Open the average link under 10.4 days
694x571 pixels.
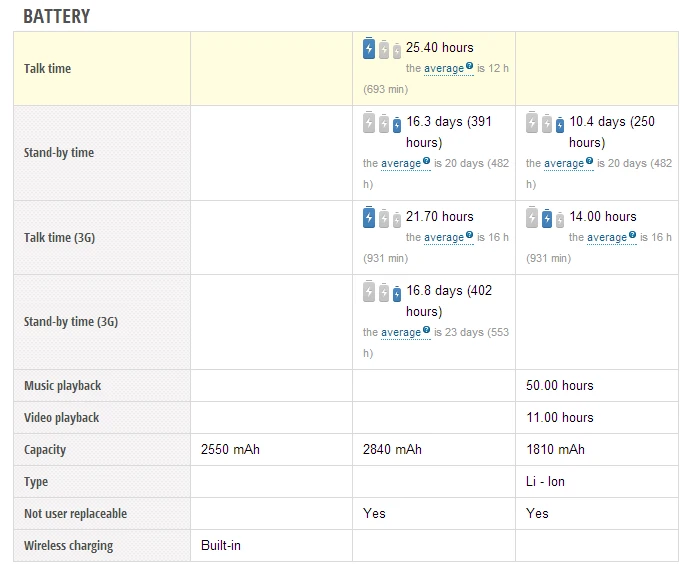(x=563, y=163)
